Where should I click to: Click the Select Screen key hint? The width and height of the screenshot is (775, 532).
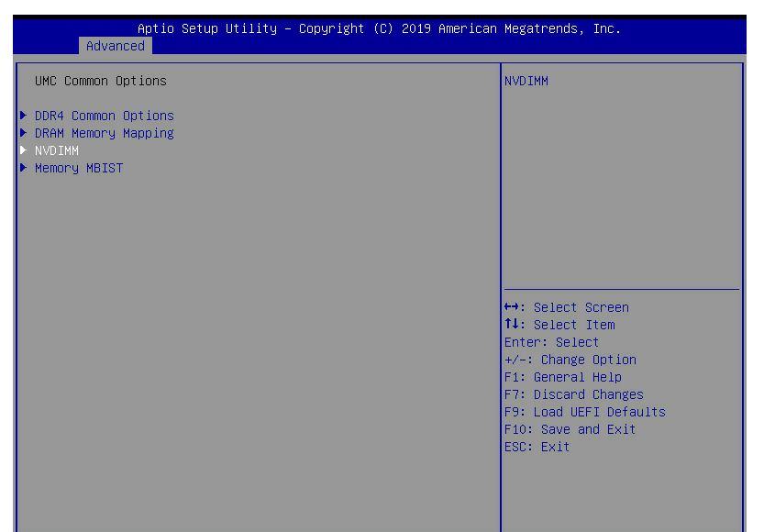coord(567,307)
